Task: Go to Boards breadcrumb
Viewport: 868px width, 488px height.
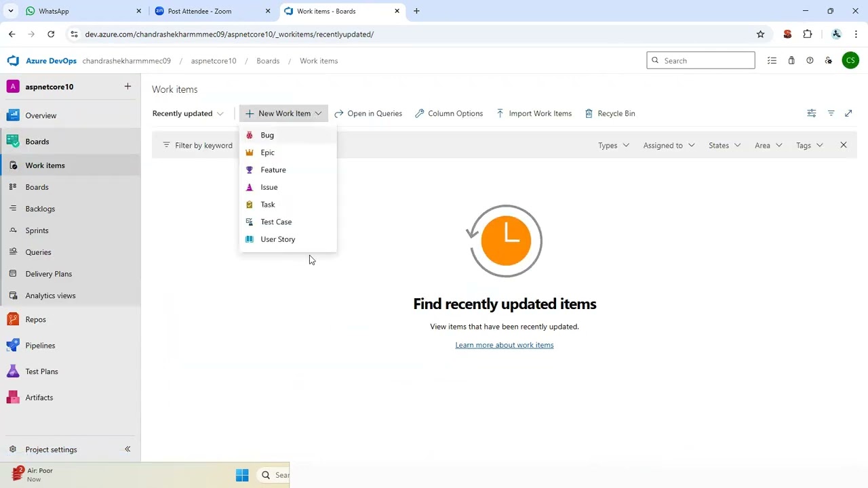Action: pos(268,61)
